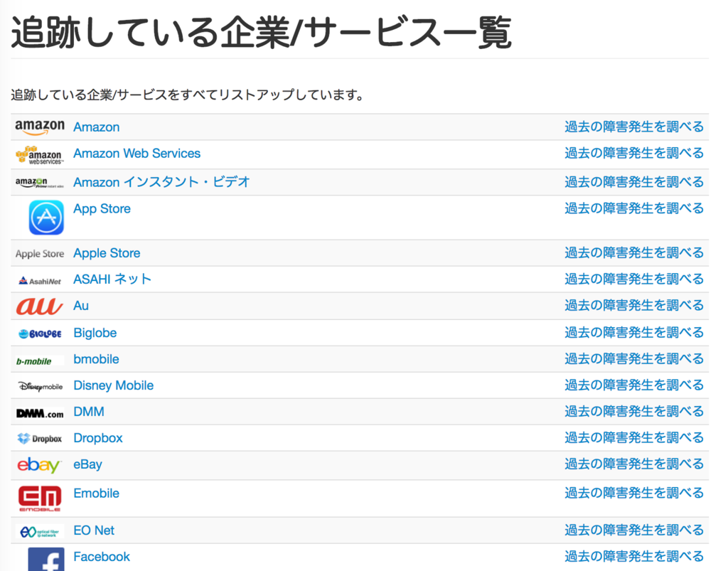The image size is (728, 571).
Task: Open the EO Net text link
Action: pos(94,530)
